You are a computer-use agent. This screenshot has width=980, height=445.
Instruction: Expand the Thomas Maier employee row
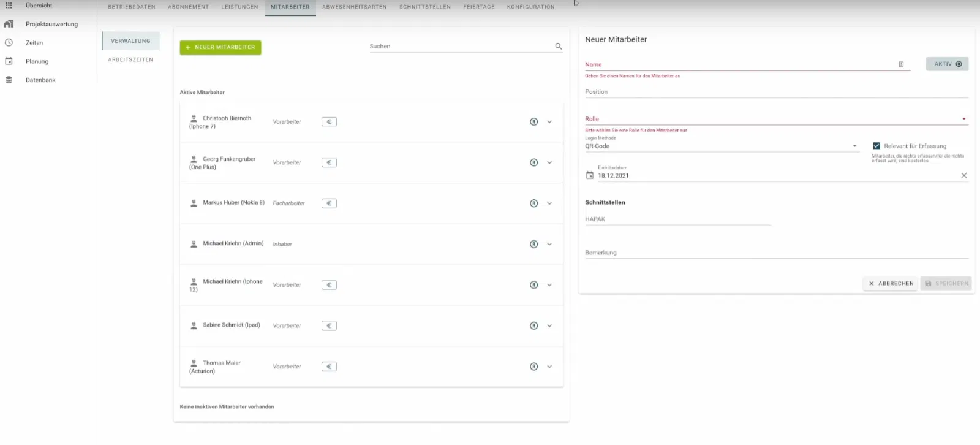click(x=549, y=367)
